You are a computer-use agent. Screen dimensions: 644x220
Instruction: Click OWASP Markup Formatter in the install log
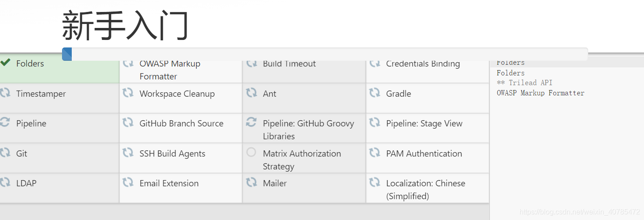[x=540, y=93]
